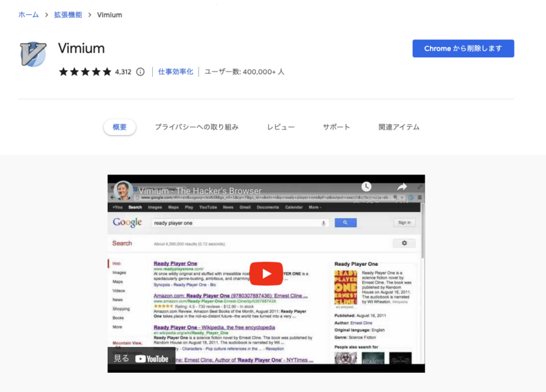This screenshot has height=392, width=546.
Task: Open video title Vimium - The Hacker's Browser
Action: coord(200,191)
